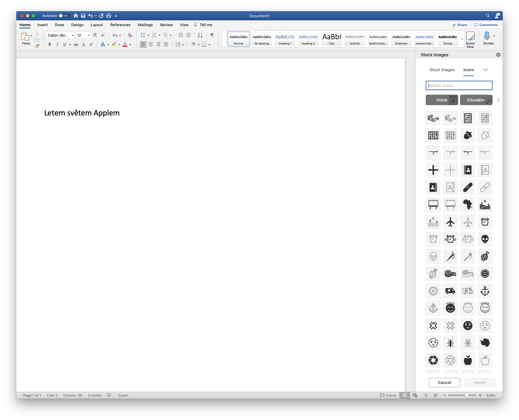Click the Clear Formatting eraser icon
The width and height of the screenshot is (519, 420).
130,35
